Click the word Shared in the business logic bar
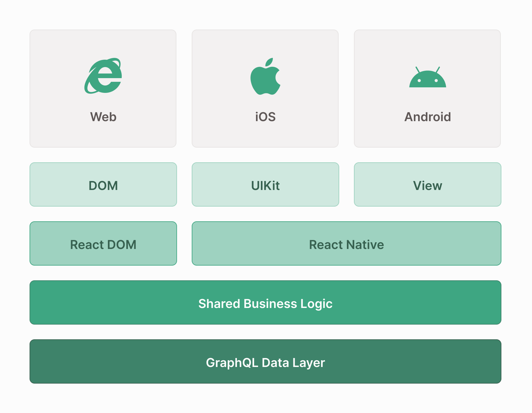 (x=219, y=304)
